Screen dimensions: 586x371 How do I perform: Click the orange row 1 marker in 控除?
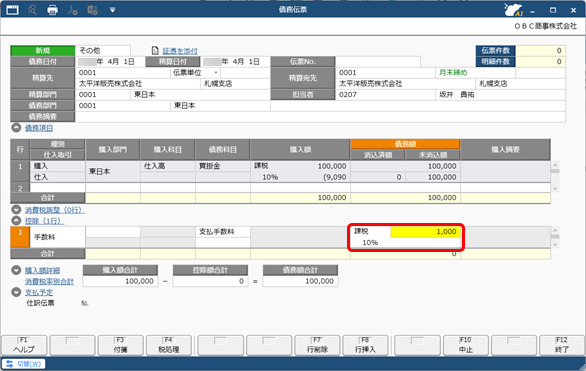20,237
